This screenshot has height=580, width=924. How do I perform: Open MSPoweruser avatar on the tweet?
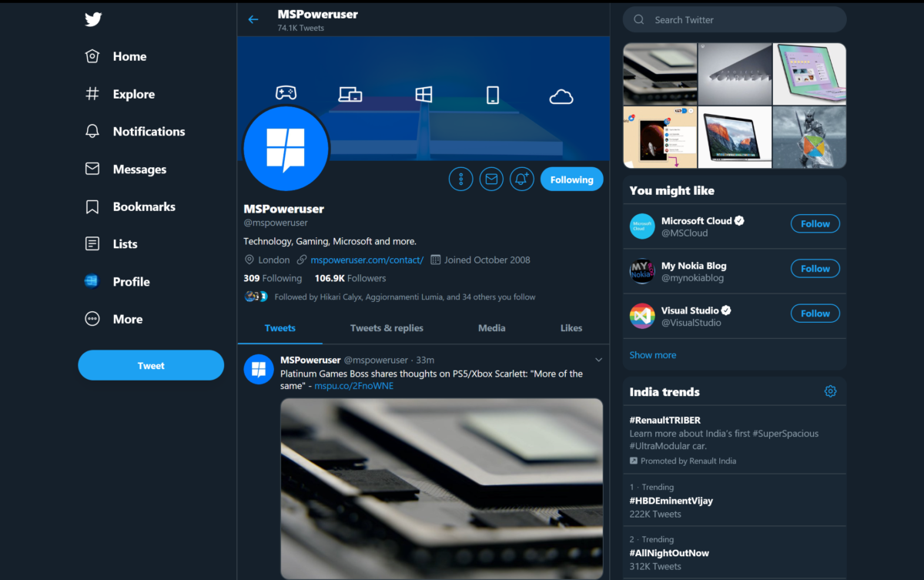(x=259, y=369)
